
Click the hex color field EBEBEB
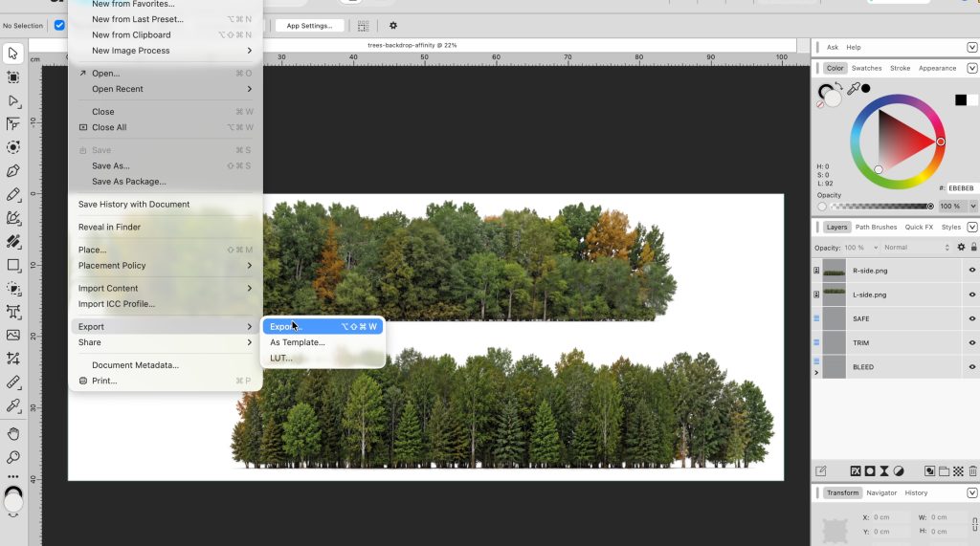pyautogui.click(x=961, y=188)
